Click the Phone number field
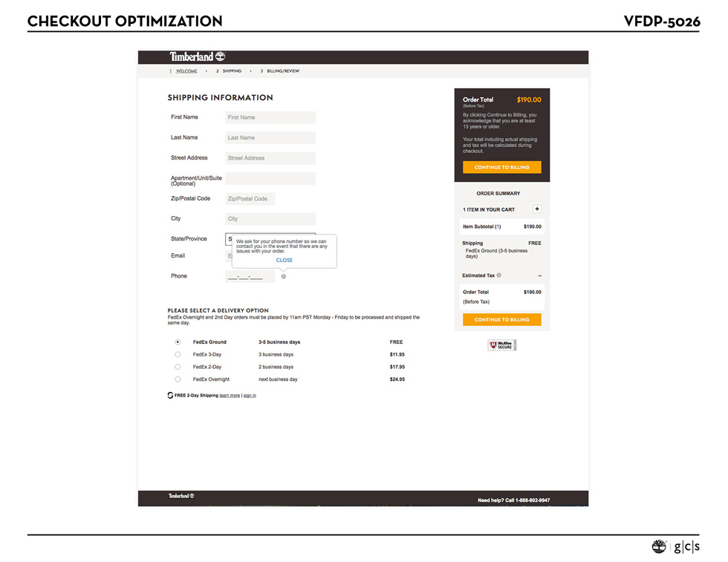 point(250,277)
